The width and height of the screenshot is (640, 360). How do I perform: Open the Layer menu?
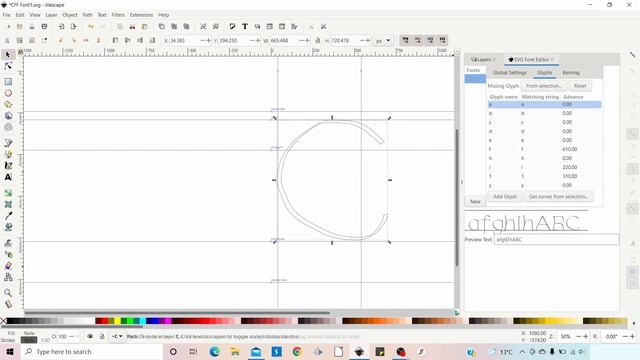pos(51,15)
